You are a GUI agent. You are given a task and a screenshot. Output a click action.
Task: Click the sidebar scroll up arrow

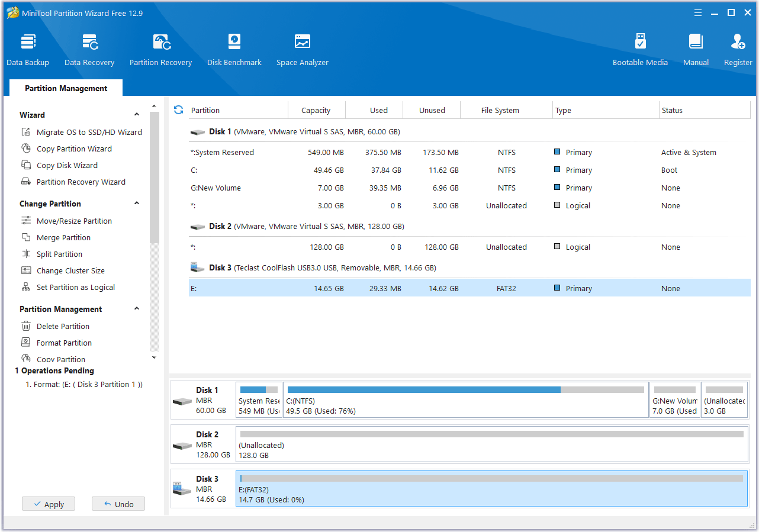155,106
